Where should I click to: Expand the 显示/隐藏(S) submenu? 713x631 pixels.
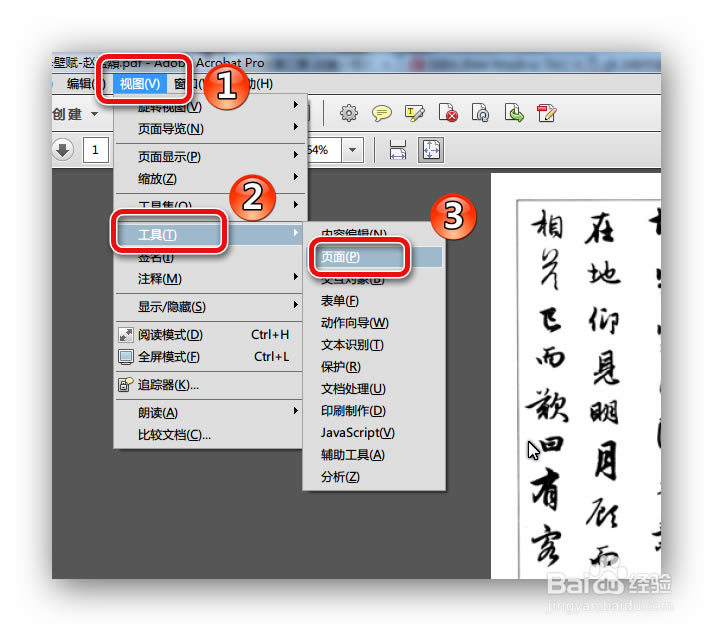[296, 305]
